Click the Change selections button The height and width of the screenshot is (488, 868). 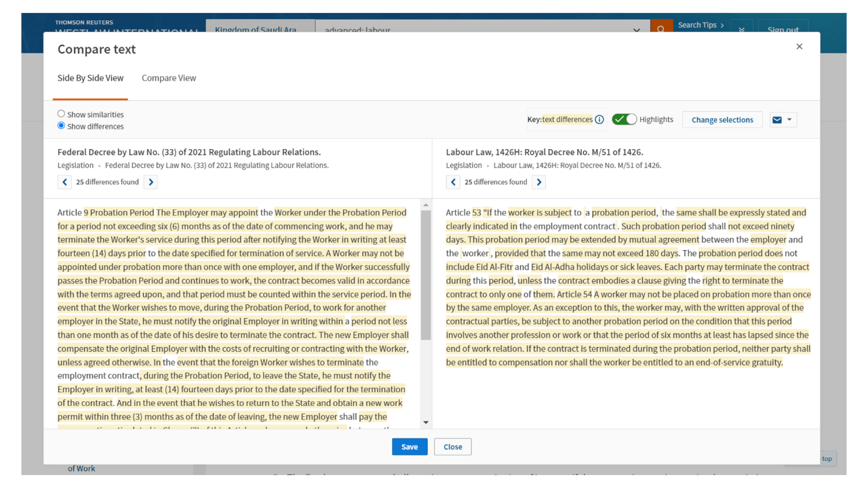coord(722,120)
